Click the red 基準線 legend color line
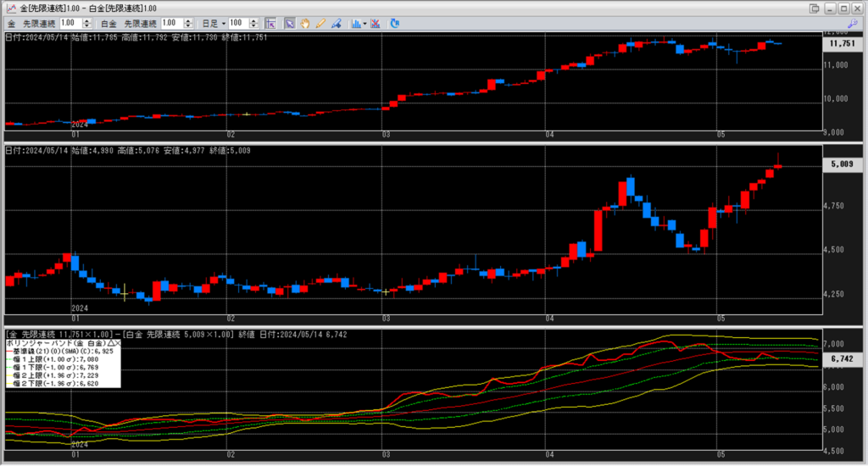Viewport: 868px width, 466px height. pyautogui.click(x=11, y=350)
